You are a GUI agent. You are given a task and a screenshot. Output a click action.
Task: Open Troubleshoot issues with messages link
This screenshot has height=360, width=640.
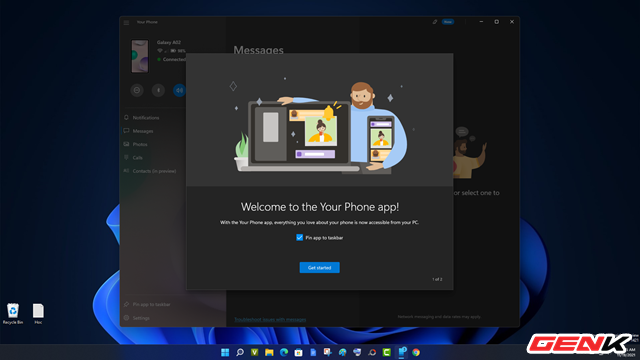[x=270, y=320]
